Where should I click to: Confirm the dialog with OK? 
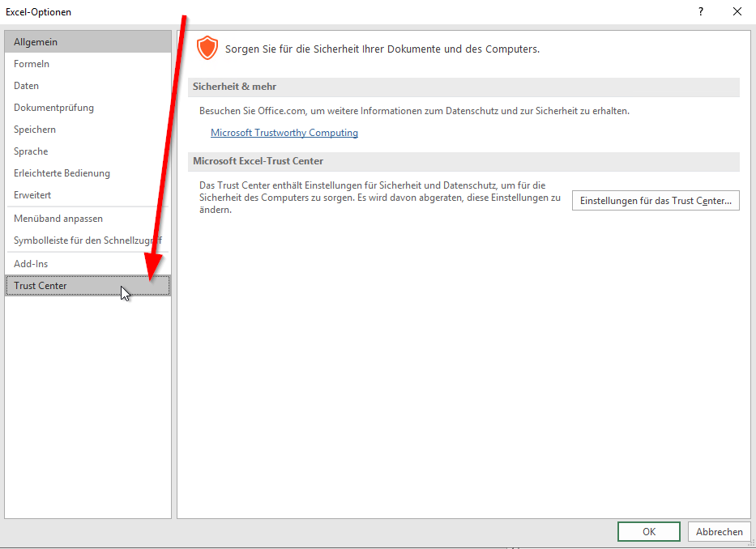tap(648, 532)
